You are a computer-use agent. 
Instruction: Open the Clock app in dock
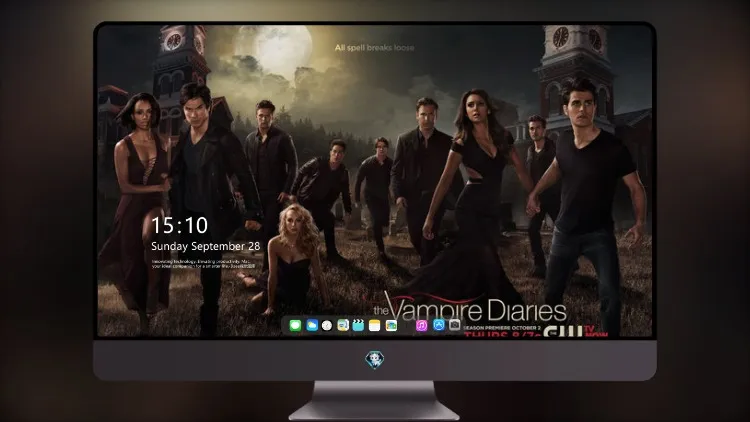click(327, 326)
